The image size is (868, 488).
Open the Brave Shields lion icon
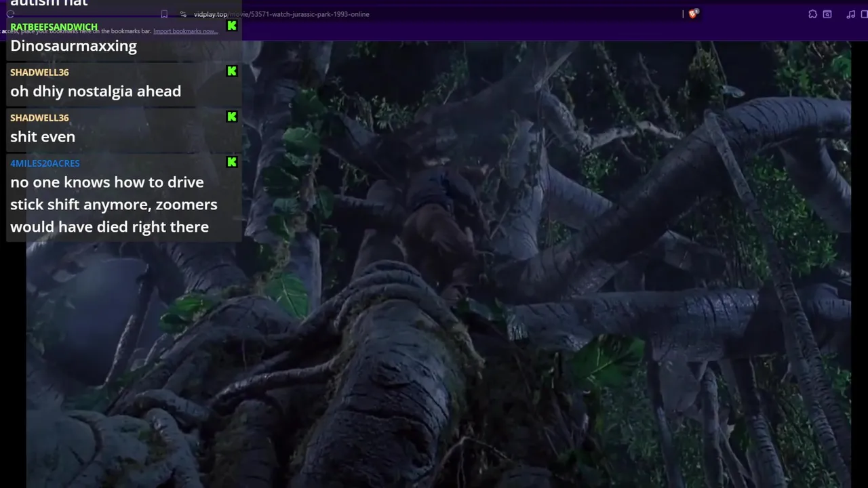[693, 14]
